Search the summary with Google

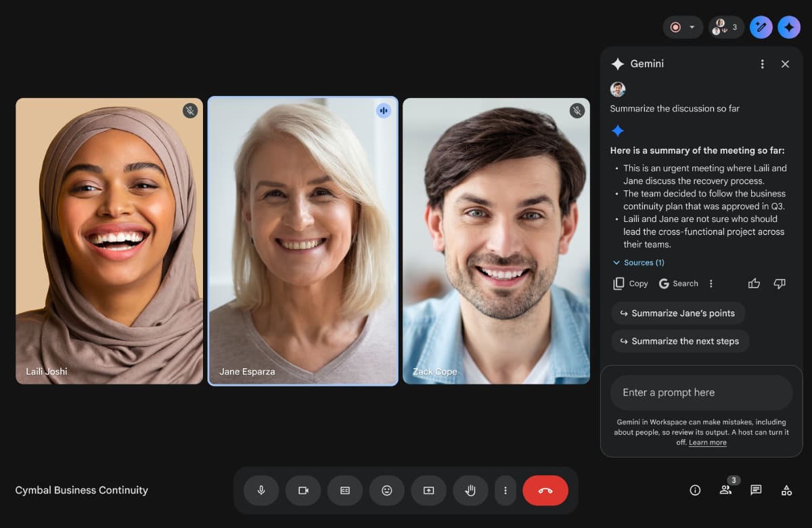coord(678,283)
